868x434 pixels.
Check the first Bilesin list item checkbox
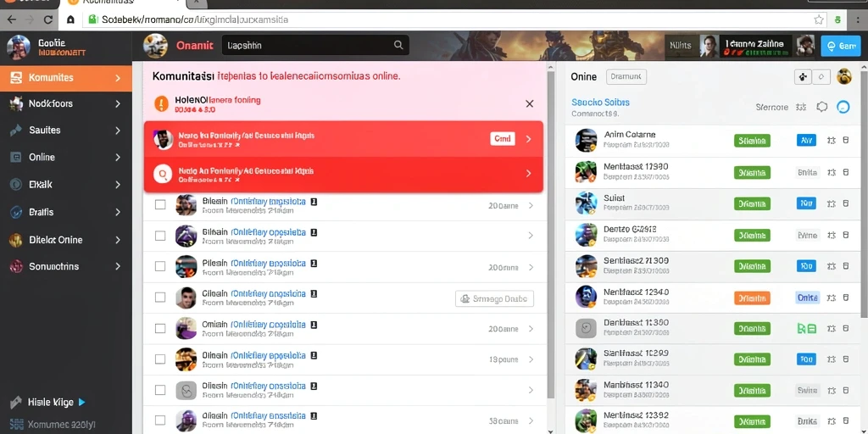160,205
